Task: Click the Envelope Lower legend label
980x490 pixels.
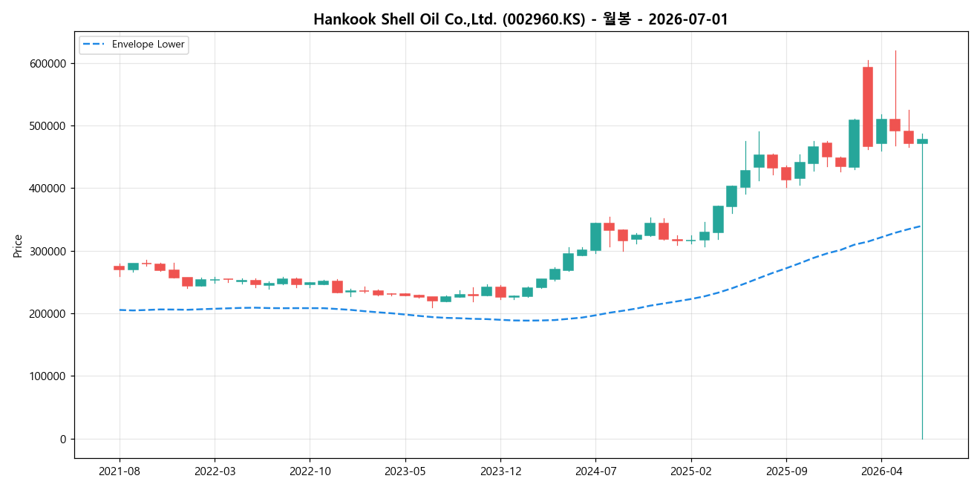Action: click(x=148, y=45)
